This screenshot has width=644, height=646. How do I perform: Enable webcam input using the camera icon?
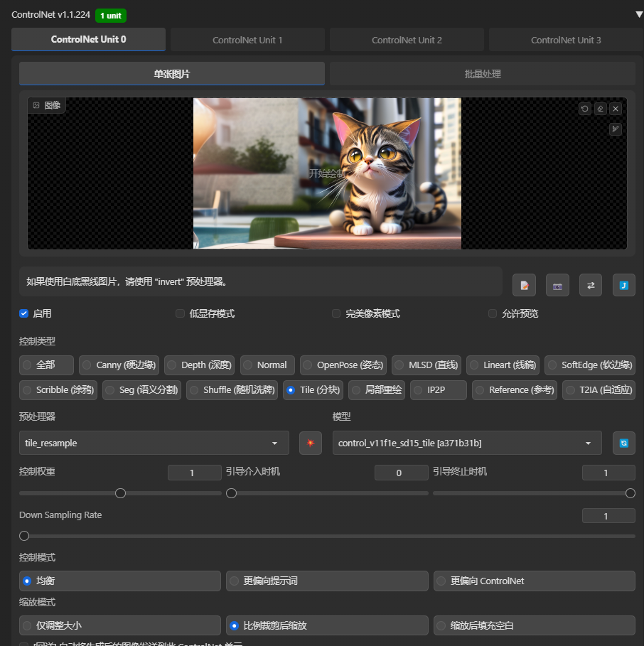pyautogui.click(x=557, y=284)
